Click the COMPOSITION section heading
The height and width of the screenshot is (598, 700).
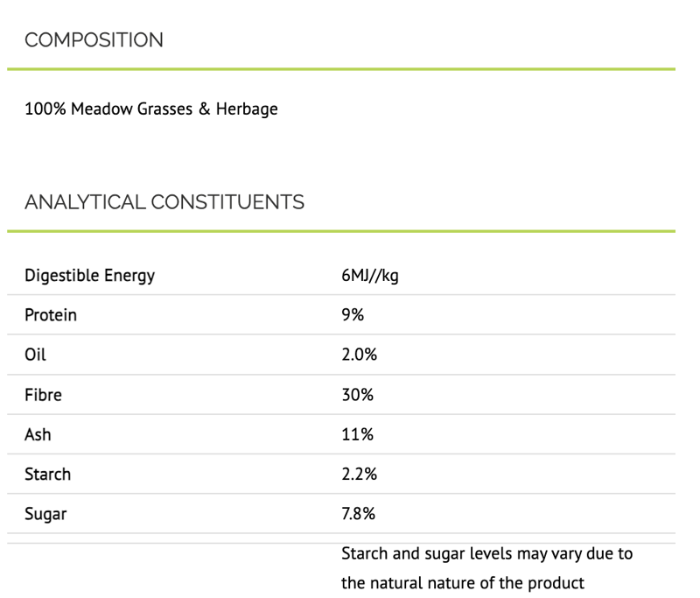[x=94, y=40]
